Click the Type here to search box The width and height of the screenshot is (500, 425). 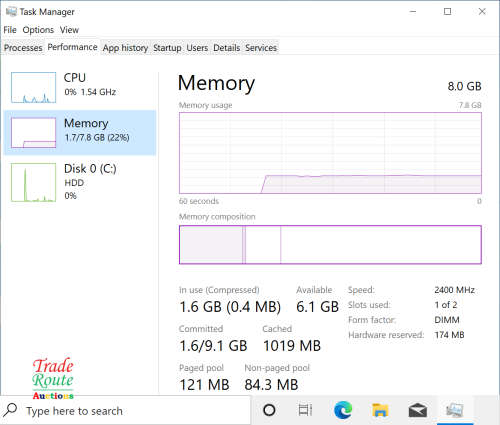125,410
